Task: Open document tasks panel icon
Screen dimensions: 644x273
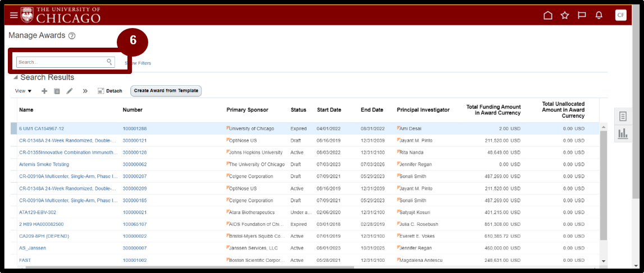Action: (x=623, y=117)
